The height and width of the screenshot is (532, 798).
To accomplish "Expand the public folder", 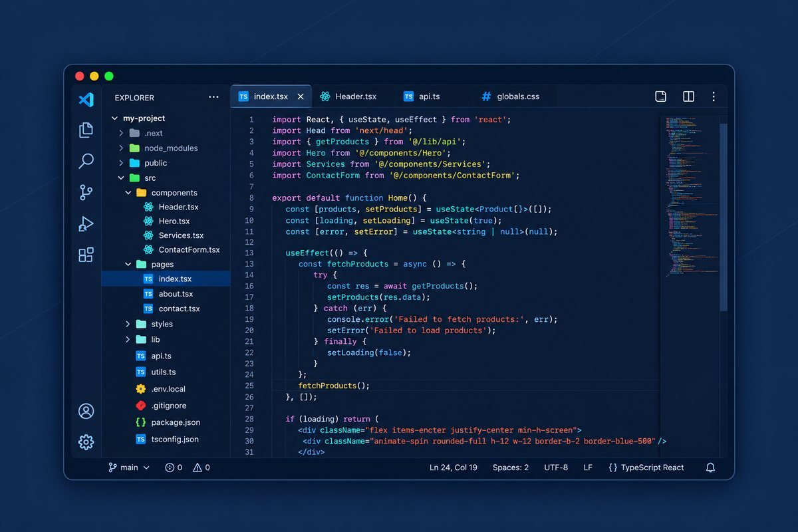I will coord(121,163).
